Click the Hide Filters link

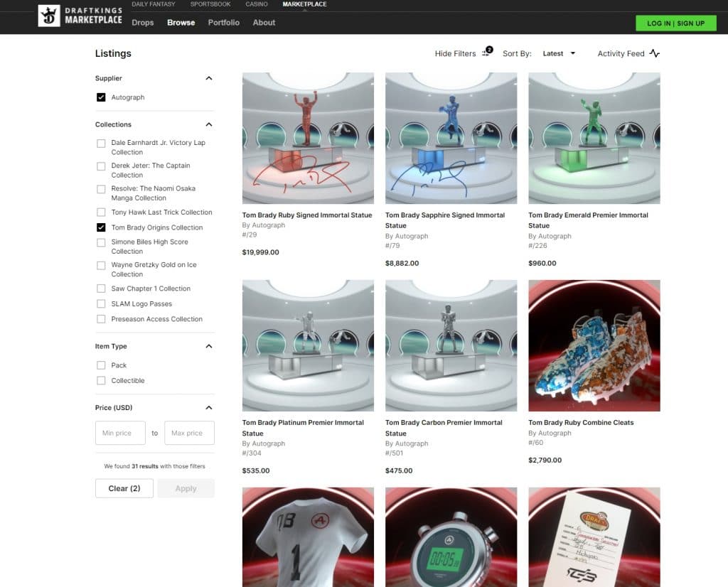pyautogui.click(x=456, y=53)
